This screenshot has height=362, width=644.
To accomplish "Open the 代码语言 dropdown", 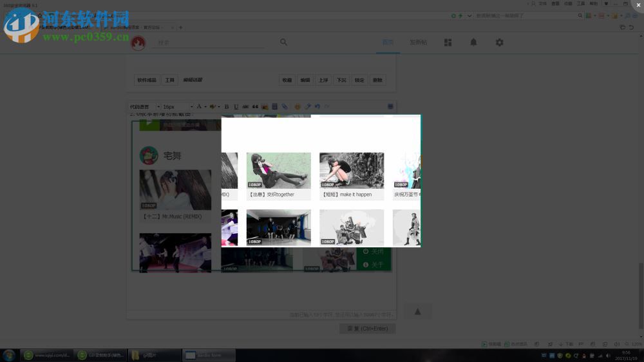I will pyautogui.click(x=144, y=107).
